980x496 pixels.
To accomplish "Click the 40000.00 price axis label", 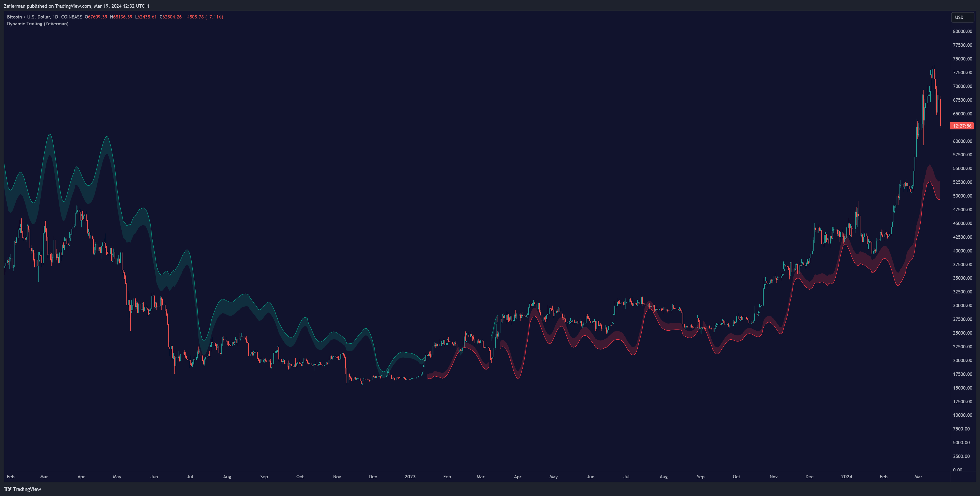I will coord(963,251).
